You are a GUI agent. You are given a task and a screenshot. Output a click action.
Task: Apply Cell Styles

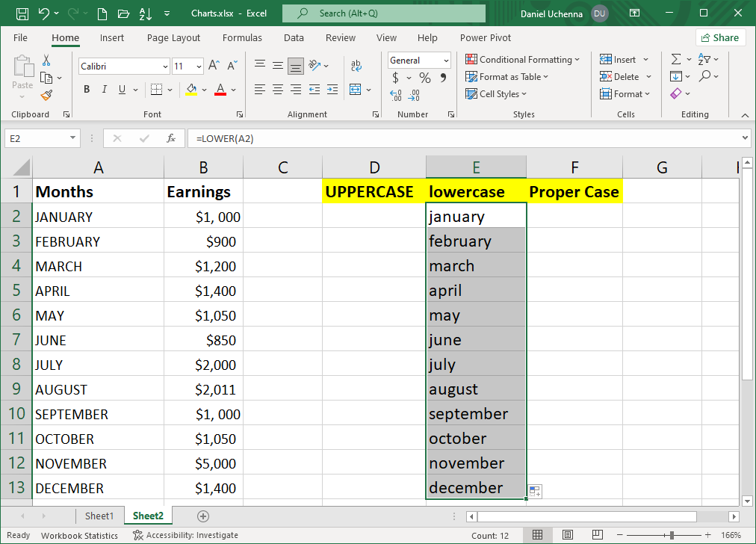tap(498, 93)
